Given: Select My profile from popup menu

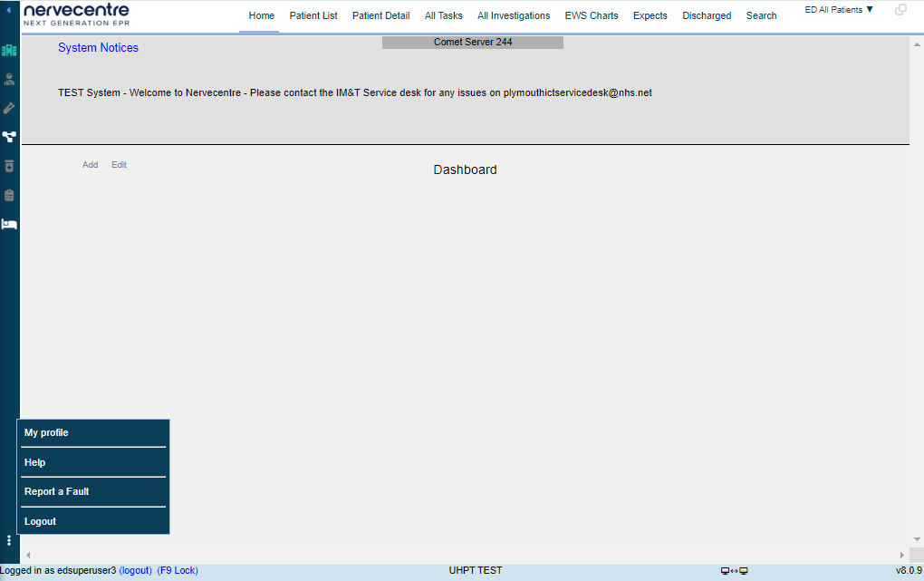Looking at the screenshot, I should tap(93, 433).
